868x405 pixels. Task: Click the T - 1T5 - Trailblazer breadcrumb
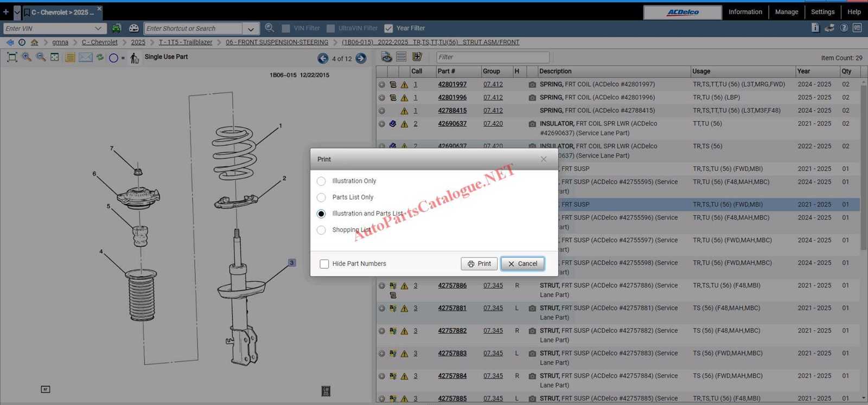point(186,42)
